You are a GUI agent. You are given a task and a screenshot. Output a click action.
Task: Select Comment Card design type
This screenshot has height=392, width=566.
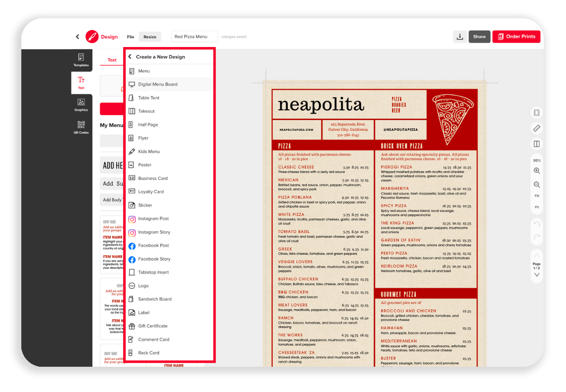170,339
